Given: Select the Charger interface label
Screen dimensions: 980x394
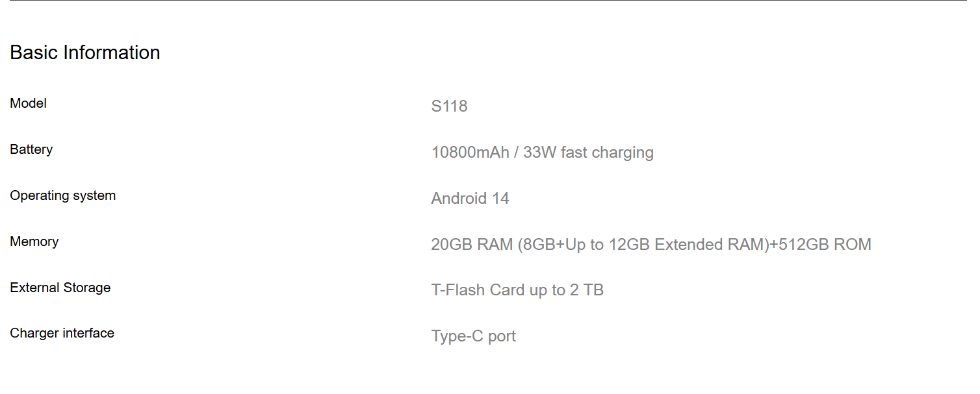Looking at the screenshot, I should [62, 333].
